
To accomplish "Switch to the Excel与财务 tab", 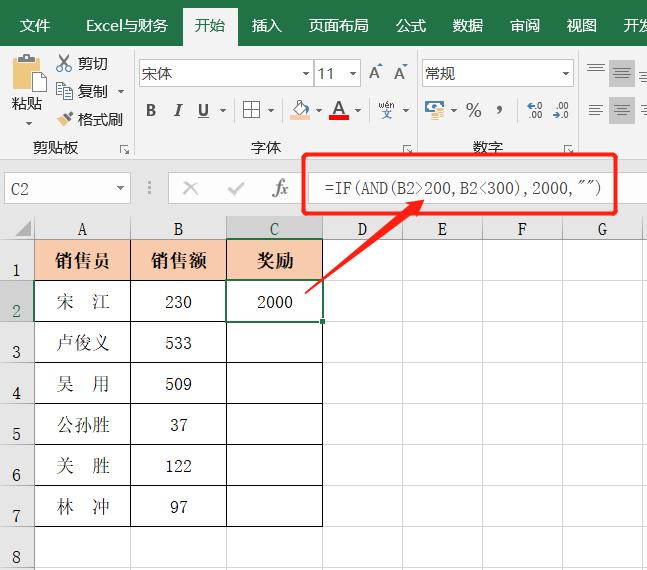I will 127,26.
